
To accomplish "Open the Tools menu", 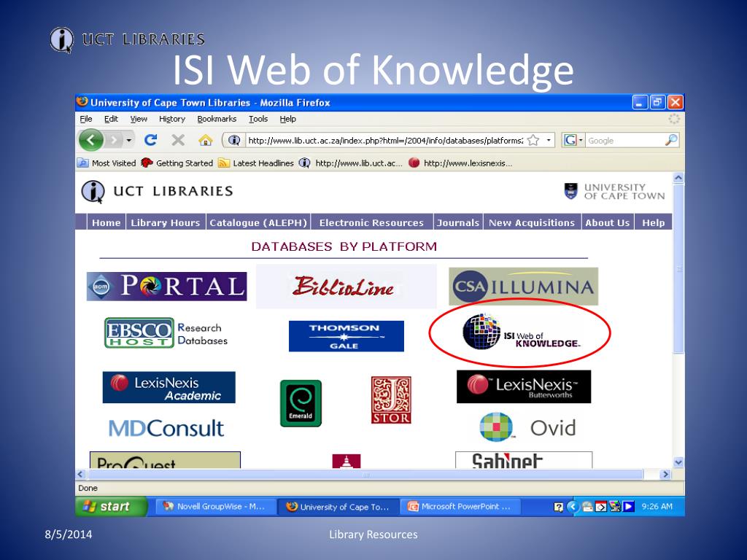I will (258, 119).
